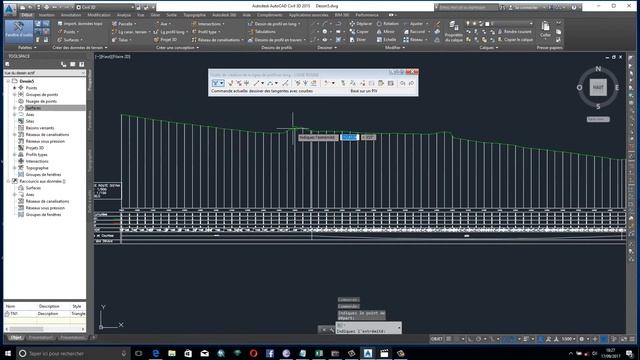The width and height of the screenshot is (640, 360).
Task: Open the Fenêtre d'outils toolspace button
Action: 19,30
